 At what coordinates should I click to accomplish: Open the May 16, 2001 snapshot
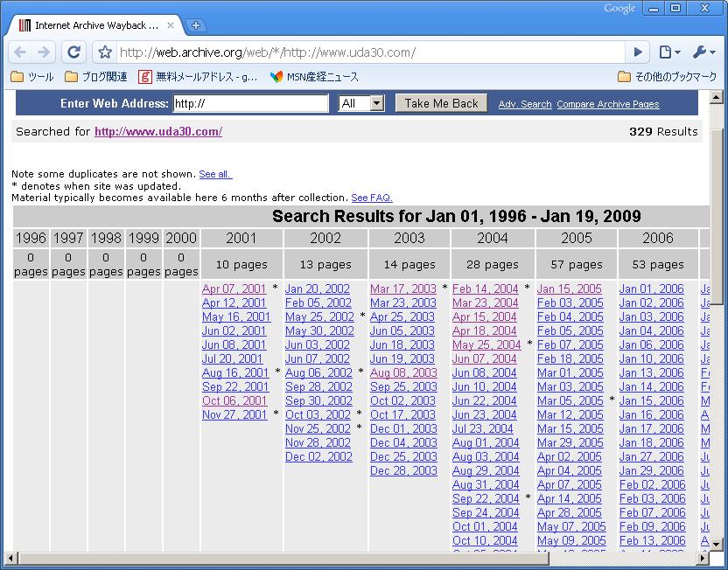pos(236,316)
